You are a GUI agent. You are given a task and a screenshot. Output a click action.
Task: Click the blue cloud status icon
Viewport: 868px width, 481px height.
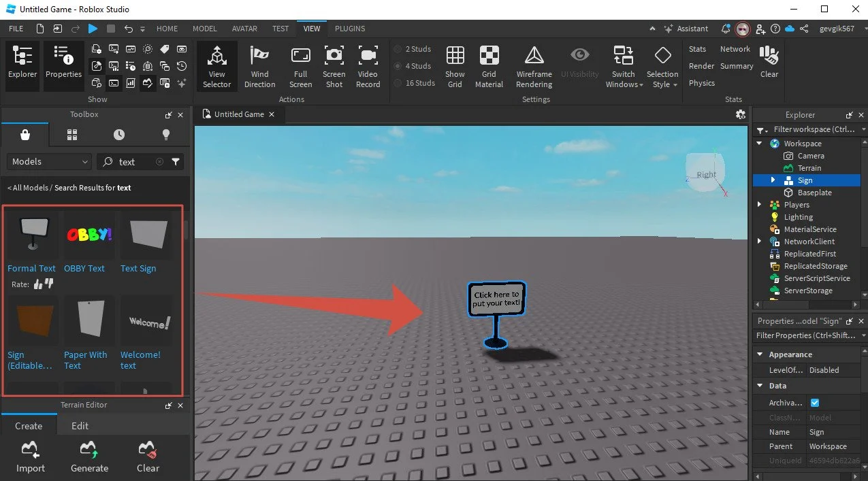pos(790,29)
